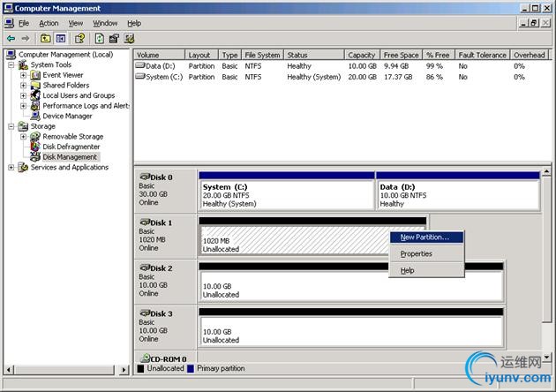The image size is (556, 392).
Task: Collapse the Storage tree node
Action: tap(11, 126)
